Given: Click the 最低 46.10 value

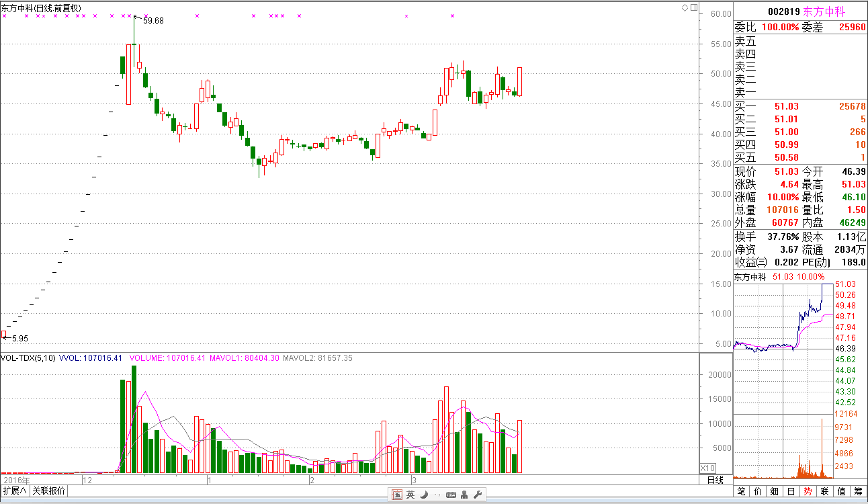Looking at the screenshot, I should [854, 198].
